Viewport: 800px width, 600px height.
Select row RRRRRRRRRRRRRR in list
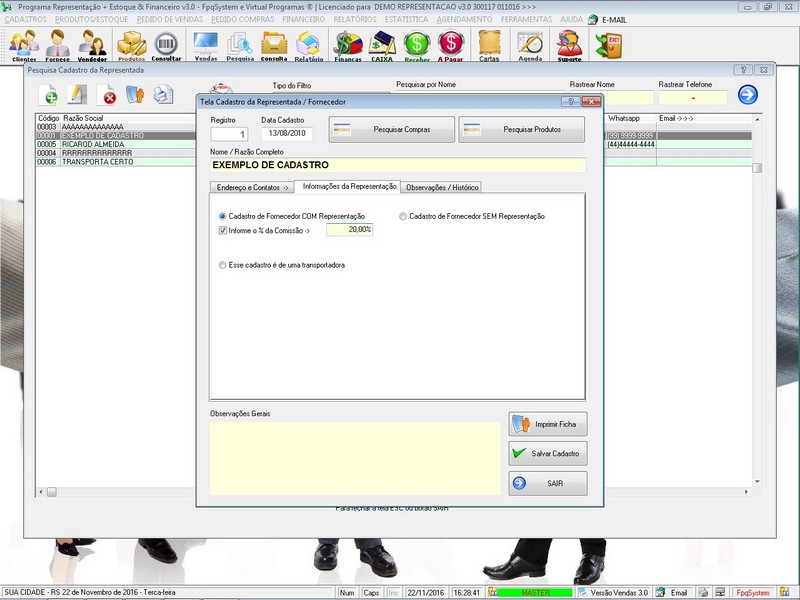115,153
